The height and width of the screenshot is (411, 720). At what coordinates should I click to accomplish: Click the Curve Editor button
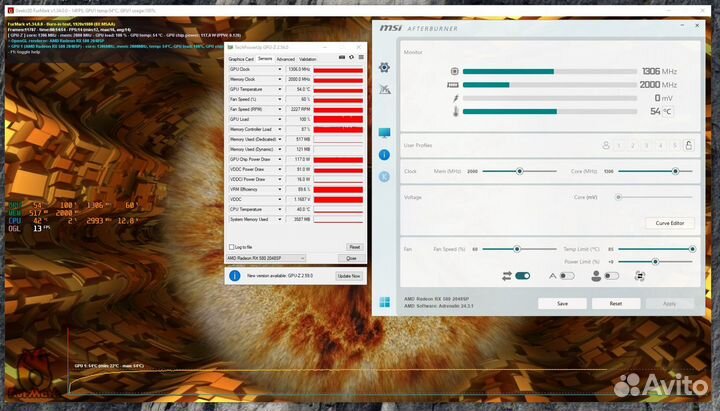(669, 223)
